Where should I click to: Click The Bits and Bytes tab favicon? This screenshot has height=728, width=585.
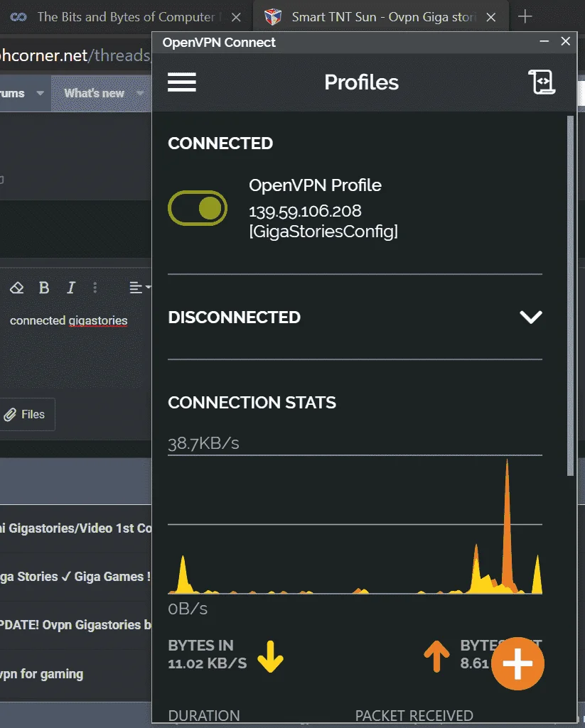pos(18,17)
